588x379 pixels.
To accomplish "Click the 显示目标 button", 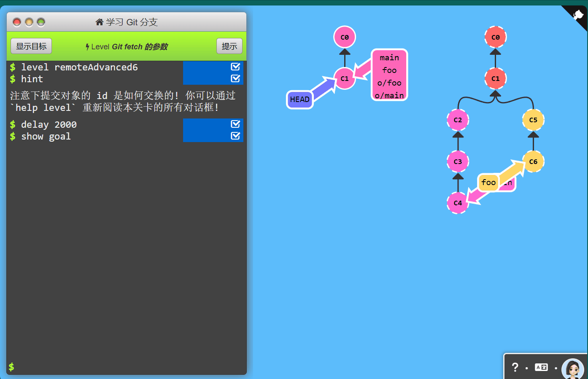I will tap(31, 46).
